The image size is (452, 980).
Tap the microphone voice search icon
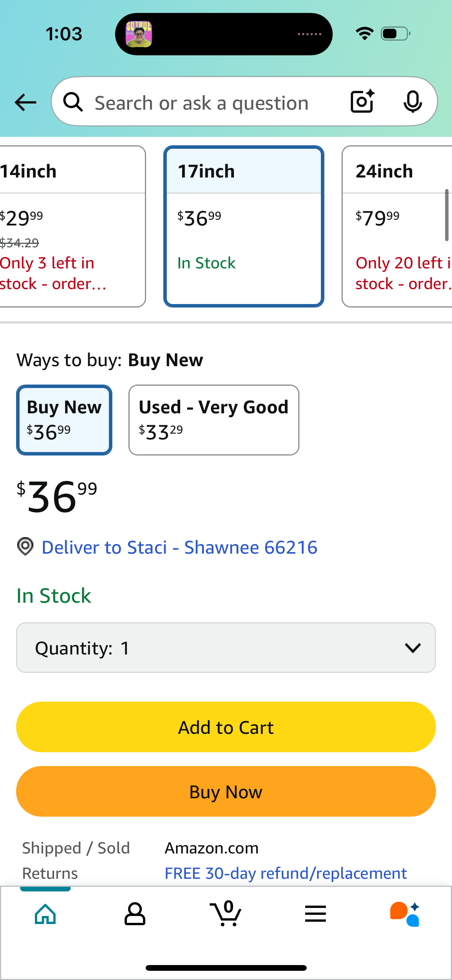413,102
